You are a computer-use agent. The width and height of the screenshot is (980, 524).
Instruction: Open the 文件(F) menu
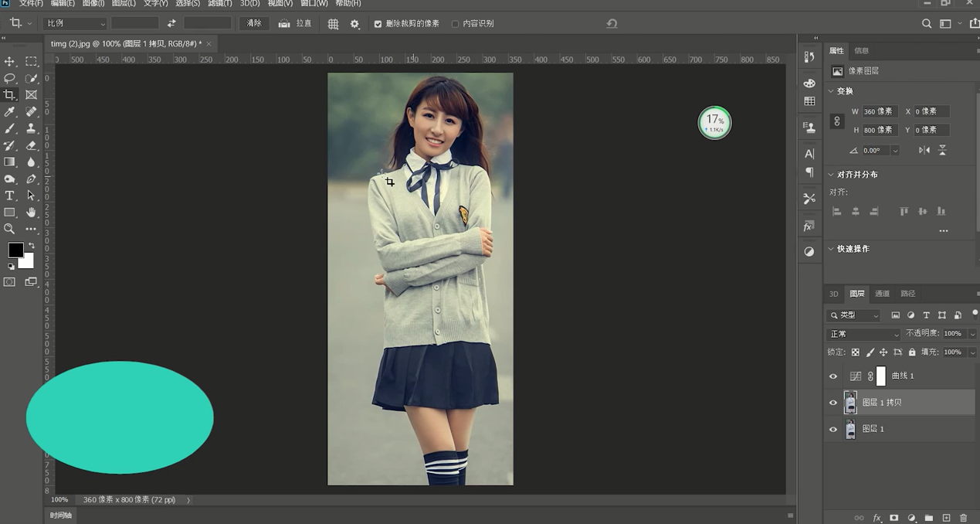(31, 4)
